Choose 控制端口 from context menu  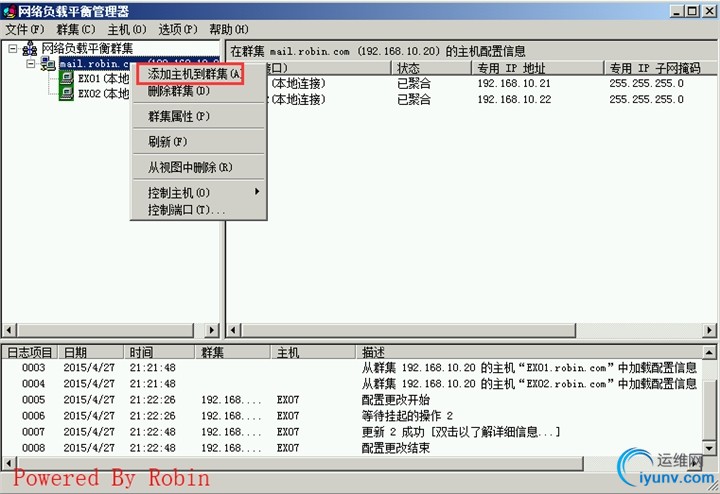[x=198, y=210]
